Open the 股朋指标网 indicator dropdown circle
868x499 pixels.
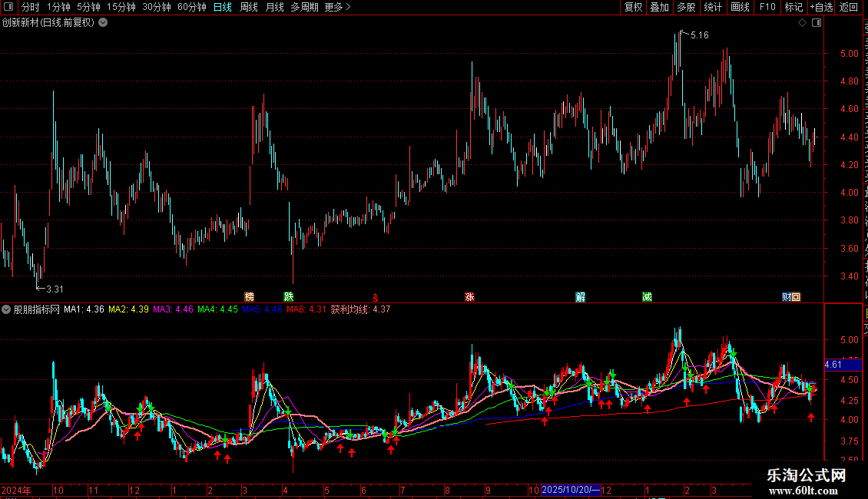(5, 310)
